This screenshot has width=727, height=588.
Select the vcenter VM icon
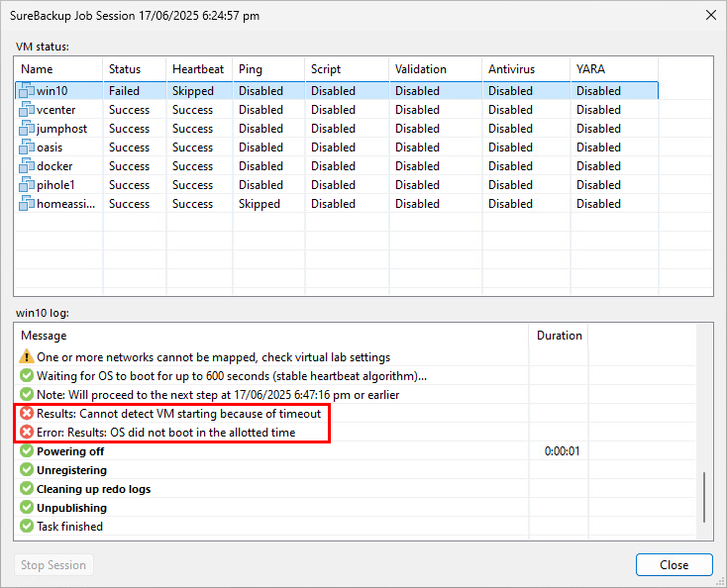[27, 110]
